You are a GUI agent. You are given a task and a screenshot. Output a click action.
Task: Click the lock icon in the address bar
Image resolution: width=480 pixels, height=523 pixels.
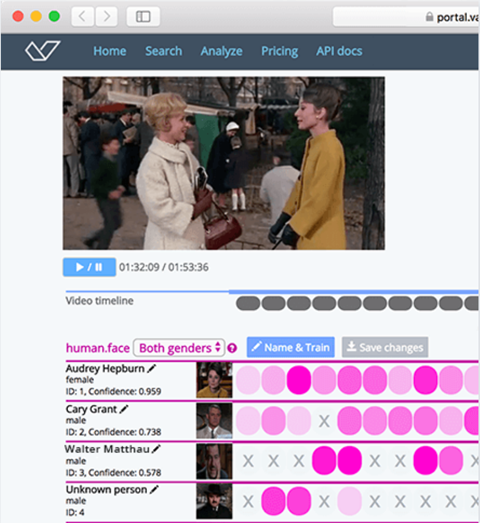point(429,17)
